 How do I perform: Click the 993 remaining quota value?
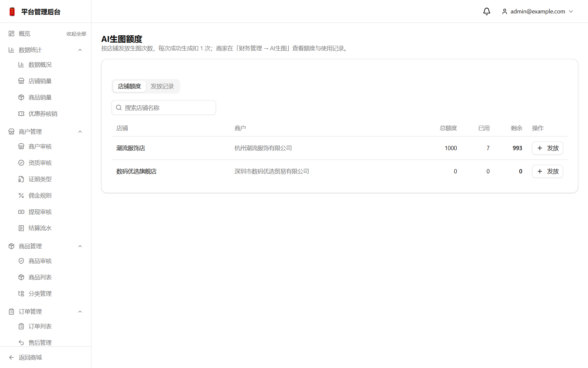pyautogui.click(x=517, y=148)
